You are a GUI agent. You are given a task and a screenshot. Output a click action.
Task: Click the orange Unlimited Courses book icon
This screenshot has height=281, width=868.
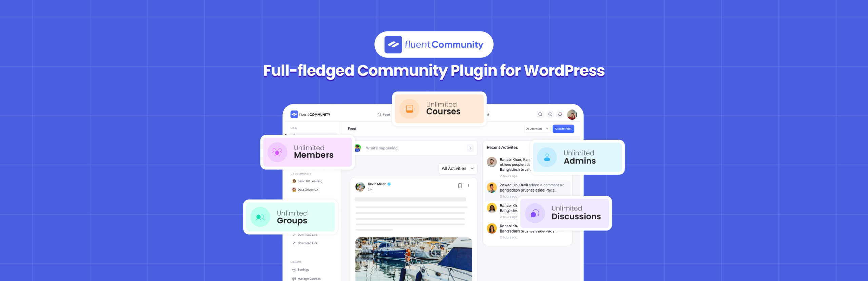click(409, 109)
